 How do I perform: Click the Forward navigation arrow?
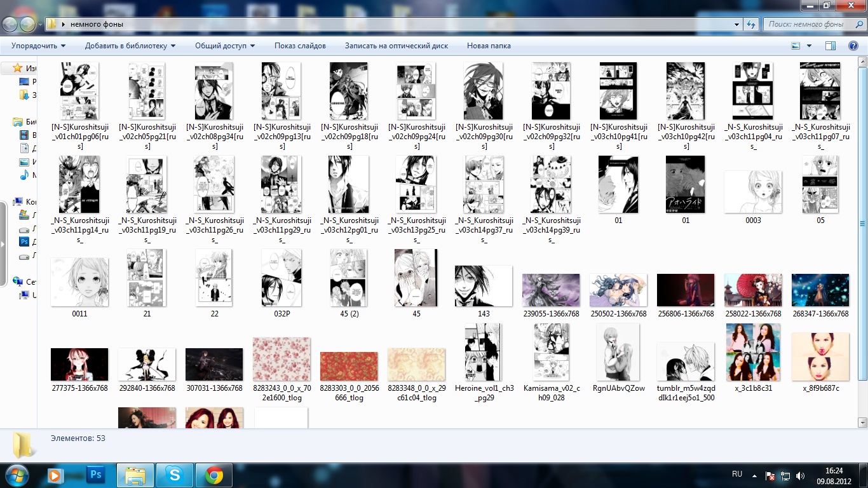[x=28, y=24]
